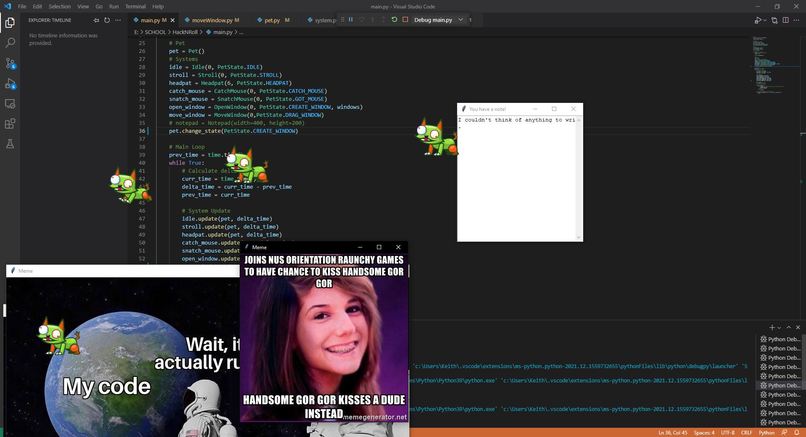This screenshot has height=437, width=806.
Task: Restart the debug session
Action: (394, 20)
